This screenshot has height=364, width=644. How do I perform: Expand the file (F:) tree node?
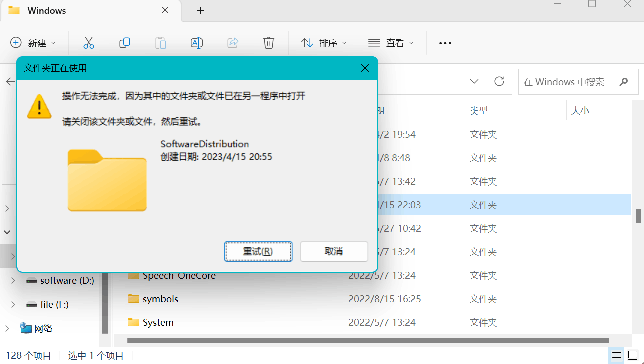13,304
